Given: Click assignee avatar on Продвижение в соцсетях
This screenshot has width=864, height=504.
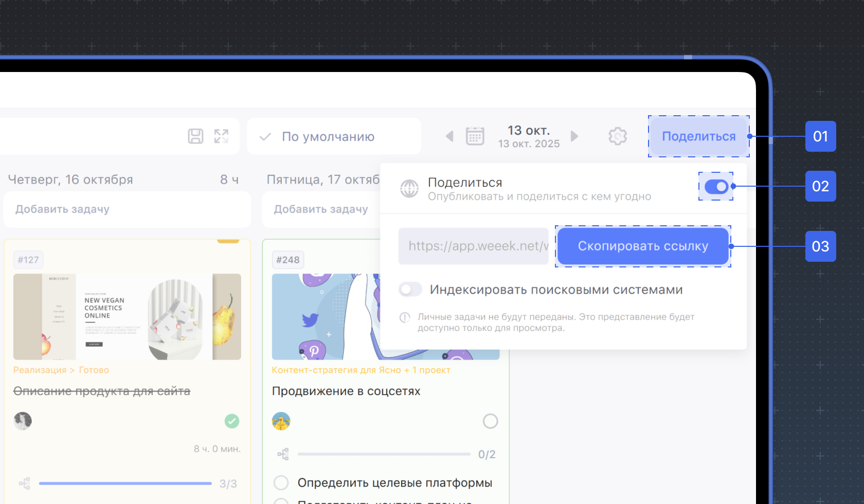Looking at the screenshot, I should point(281,421).
